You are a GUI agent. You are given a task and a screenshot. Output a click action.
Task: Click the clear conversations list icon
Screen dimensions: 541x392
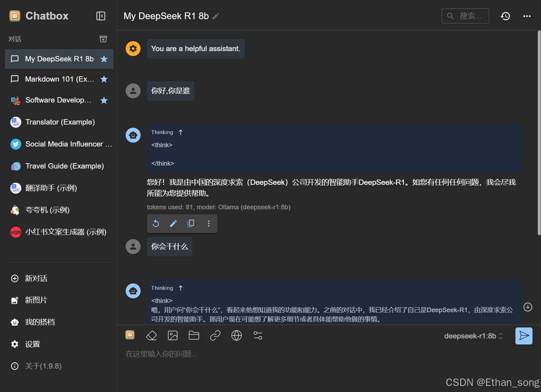103,39
